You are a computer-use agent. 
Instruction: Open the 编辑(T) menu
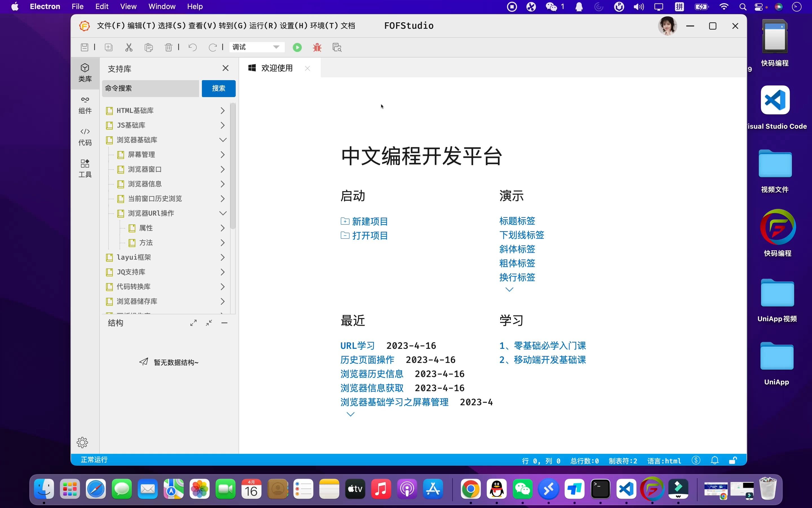(142, 26)
